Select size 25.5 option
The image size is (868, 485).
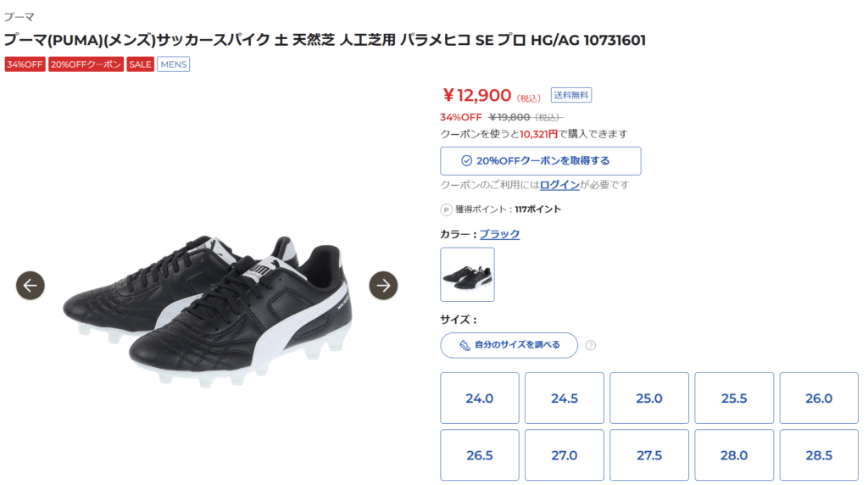[x=733, y=399]
